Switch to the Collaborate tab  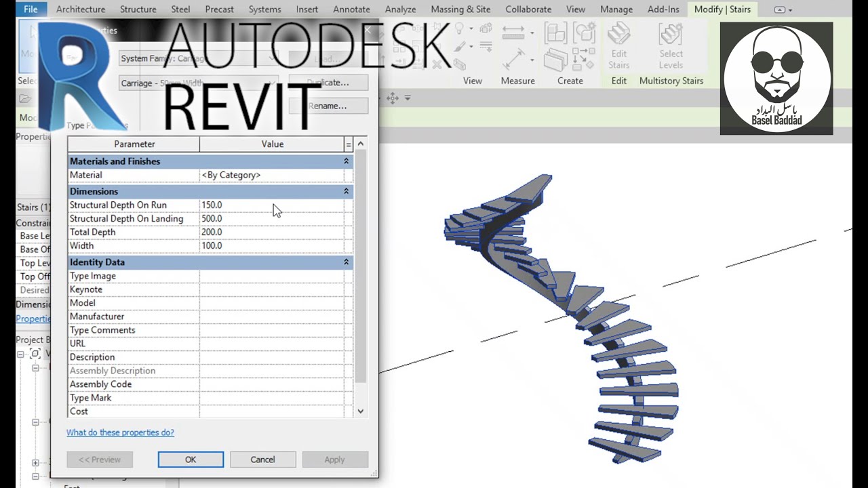click(x=528, y=9)
